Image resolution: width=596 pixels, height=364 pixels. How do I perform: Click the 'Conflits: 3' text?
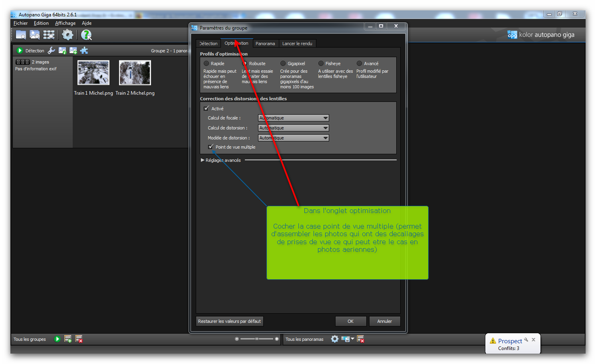point(509,348)
